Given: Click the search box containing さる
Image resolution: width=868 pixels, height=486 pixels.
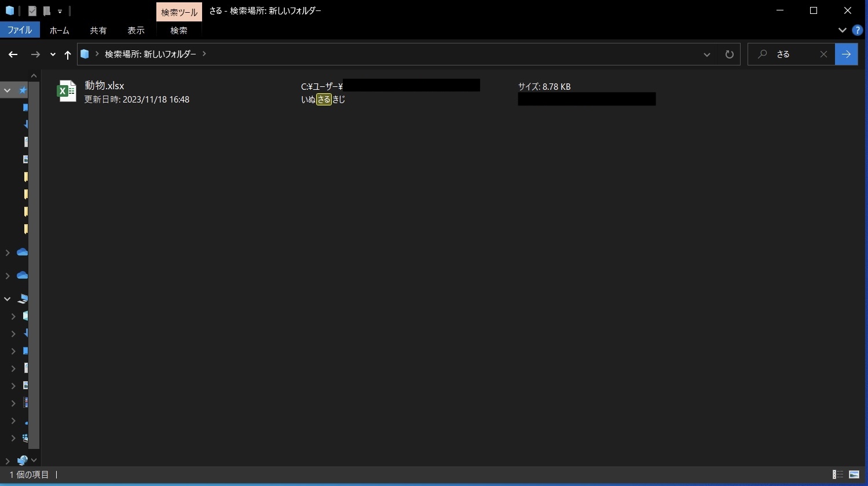Looking at the screenshot, I should tap(792, 54).
